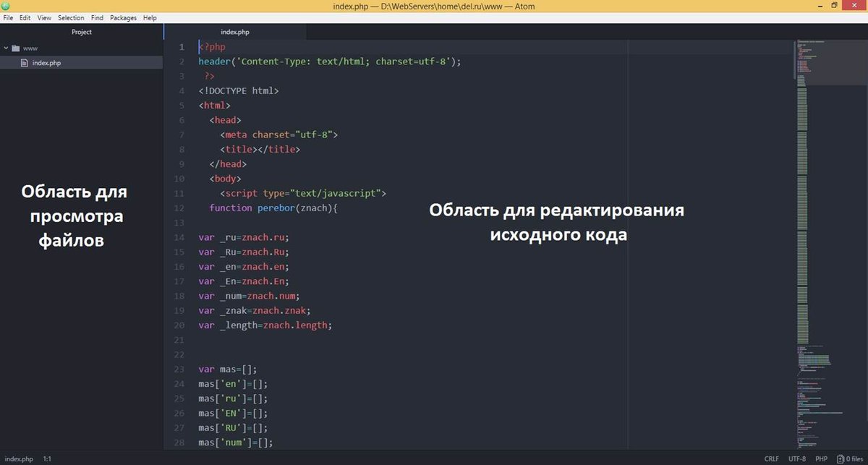
Task: Open index.php in the project tree
Action: [46, 63]
